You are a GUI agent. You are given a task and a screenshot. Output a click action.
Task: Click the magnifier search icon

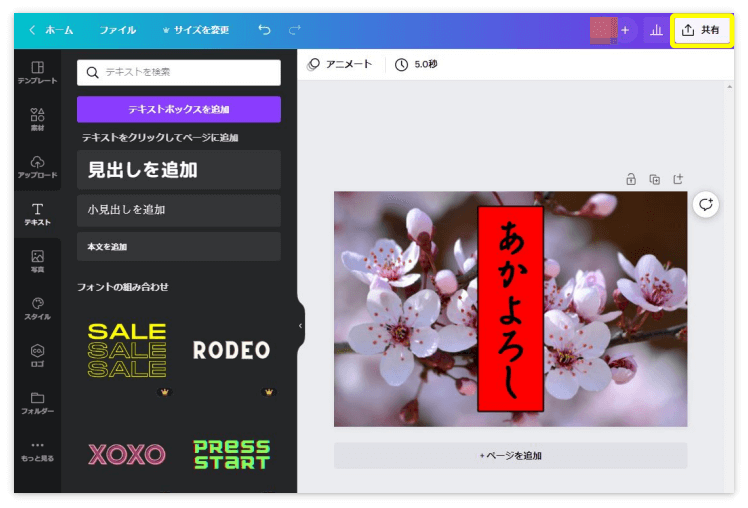click(92, 73)
